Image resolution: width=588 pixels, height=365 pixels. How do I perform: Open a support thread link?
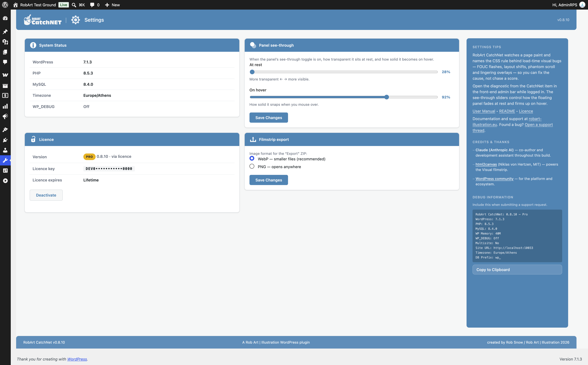(x=539, y=125)
